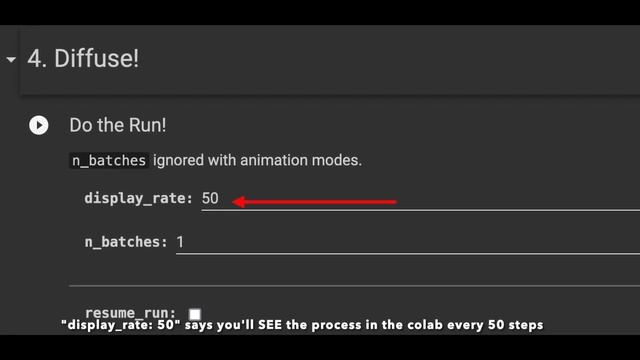The height and width of the screenshot is (360, 640).
Task: Click the display_rate label
Action: pyautogui.click(x=138, y=198)
